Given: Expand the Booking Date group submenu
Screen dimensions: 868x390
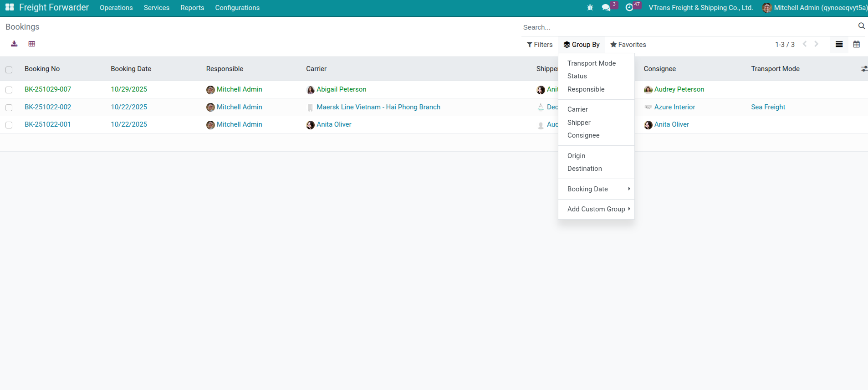Looking at the screenshot, I should (596, 189).
